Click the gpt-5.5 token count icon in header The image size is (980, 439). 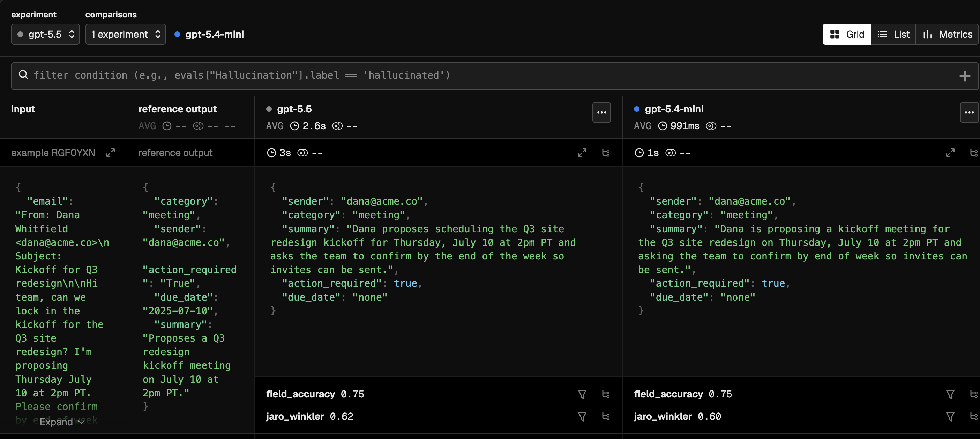[337, 126]
